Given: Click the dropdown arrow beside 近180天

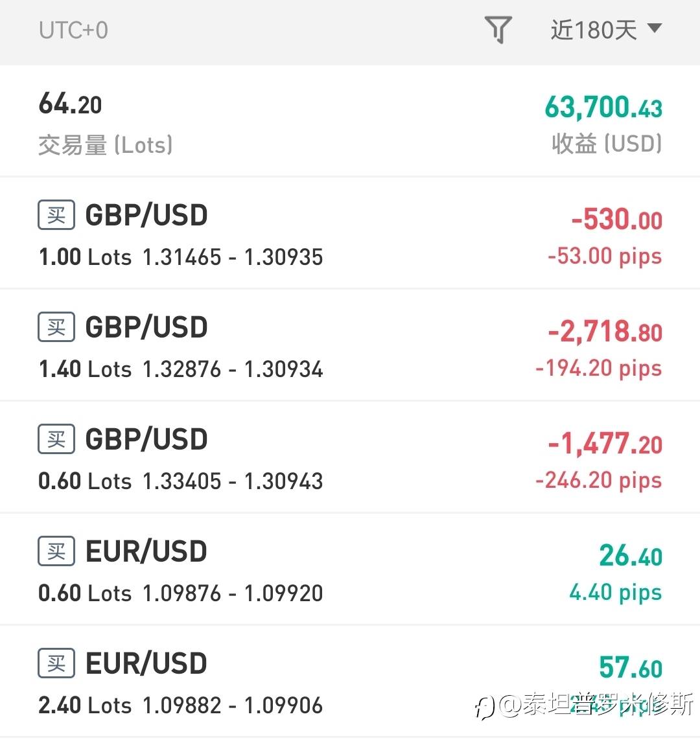Looking at the screenshot, I should pyautogui.click(x=655, y=29).
